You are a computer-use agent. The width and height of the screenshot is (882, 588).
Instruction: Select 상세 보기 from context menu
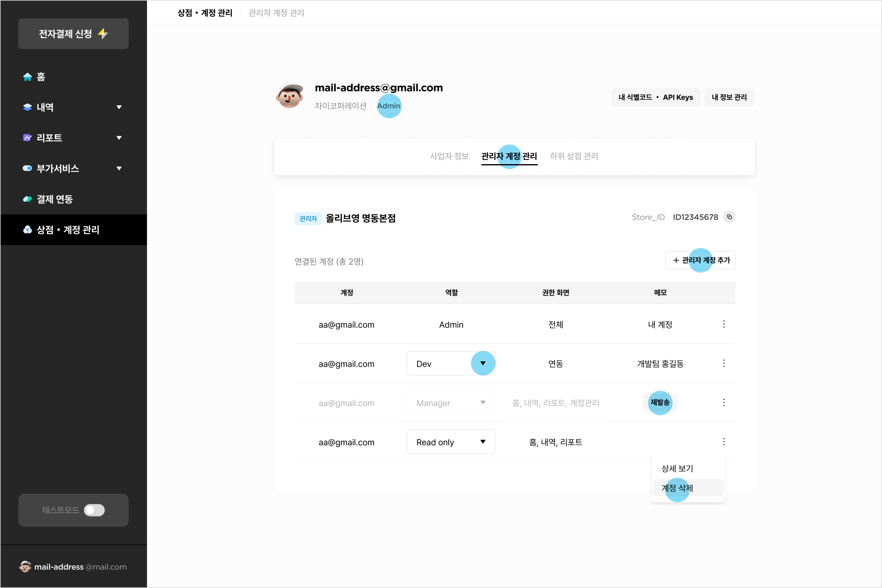pos(678,469)
